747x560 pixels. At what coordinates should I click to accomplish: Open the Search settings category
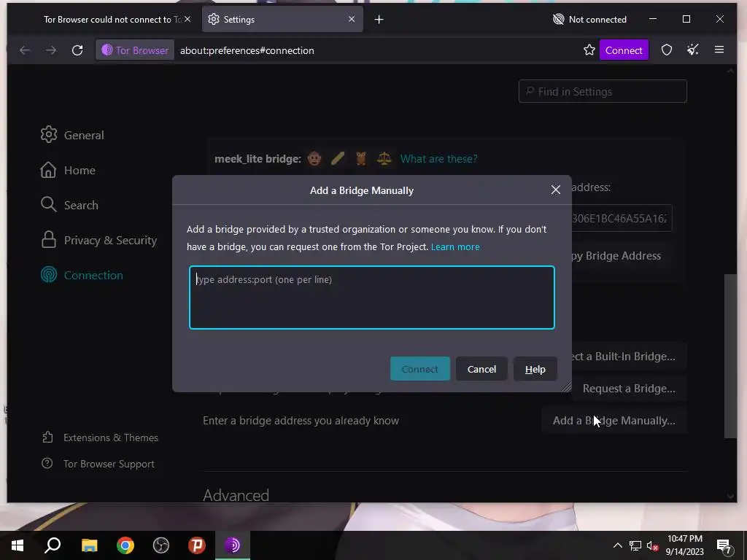[69, 205]
